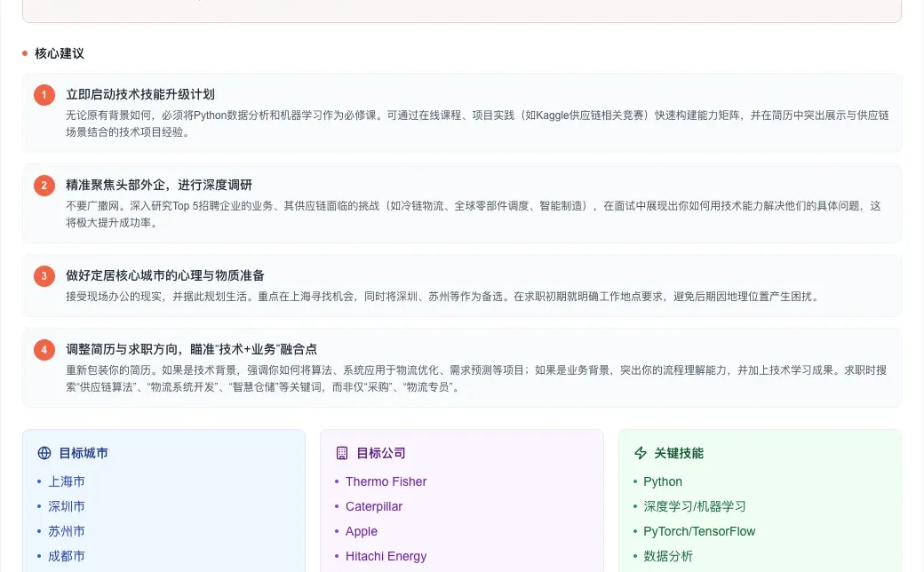
Task: Select numbered badge 2 on second recommendation
Action: tap(44, 185)
